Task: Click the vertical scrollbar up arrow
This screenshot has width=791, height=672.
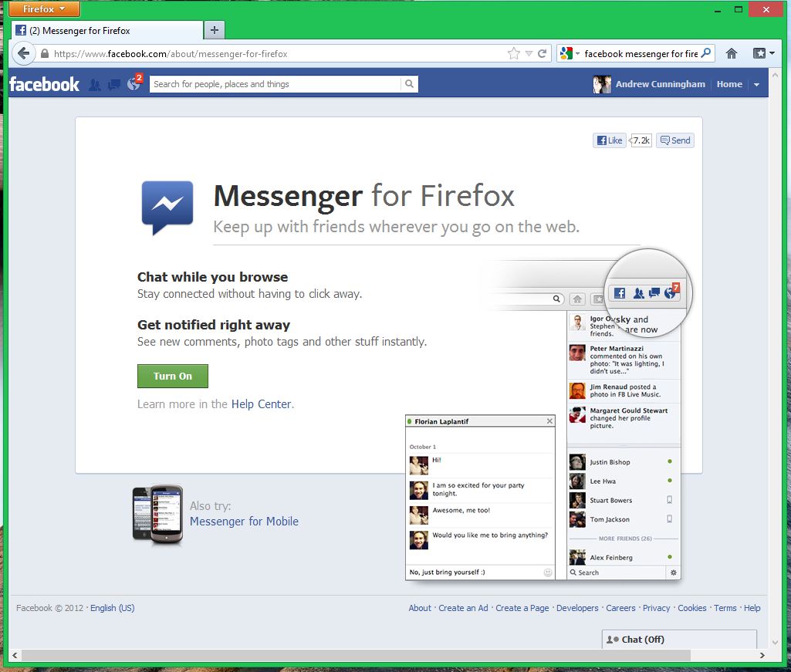Action: click(776, 75)
